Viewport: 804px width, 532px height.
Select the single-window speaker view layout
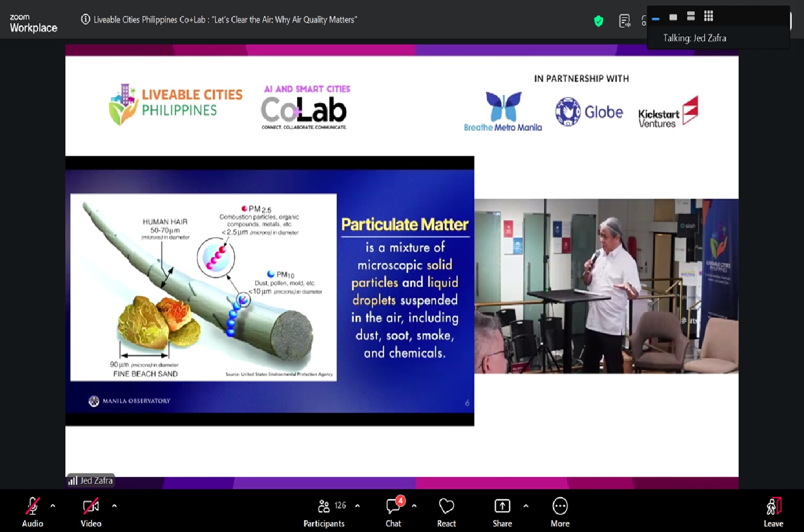point(673,17)
